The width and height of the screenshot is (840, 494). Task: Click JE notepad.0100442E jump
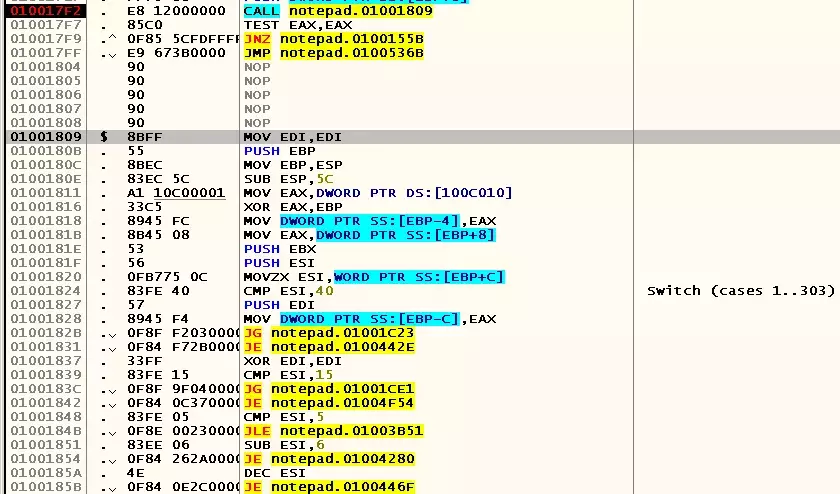329,347
